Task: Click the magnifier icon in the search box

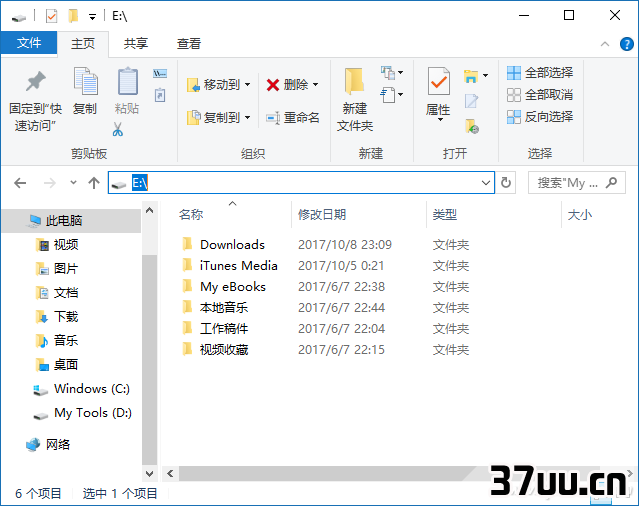Action: (x=611, y=183)
